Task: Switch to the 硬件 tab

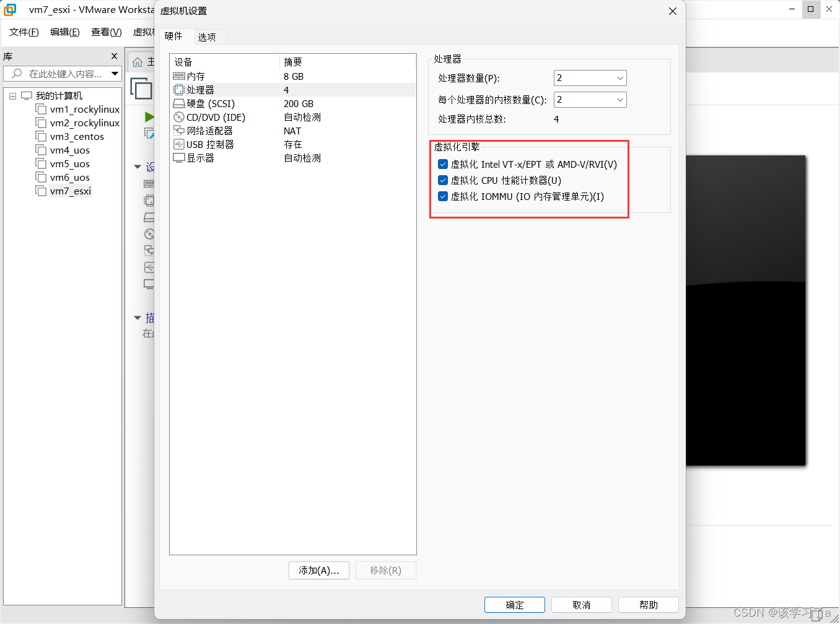Action: [174, 37]
